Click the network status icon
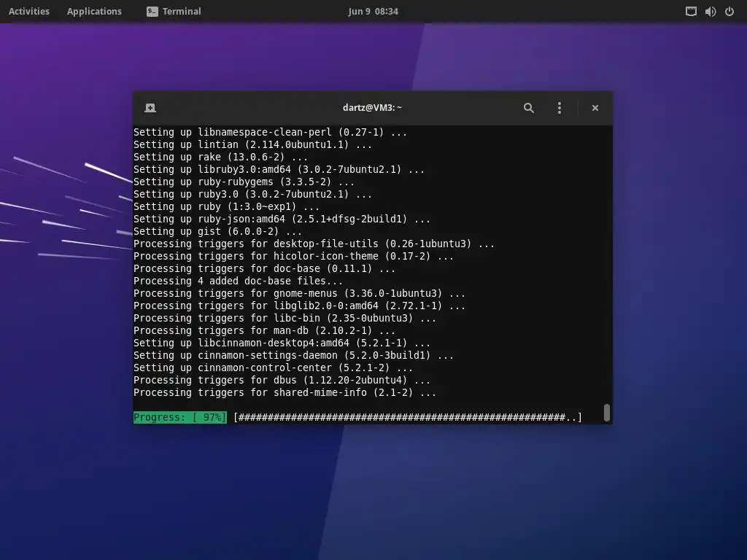 coord(691,11)
